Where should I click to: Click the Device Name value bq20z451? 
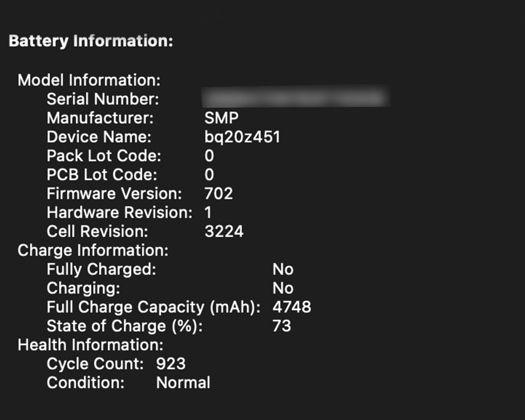point(242,137)
